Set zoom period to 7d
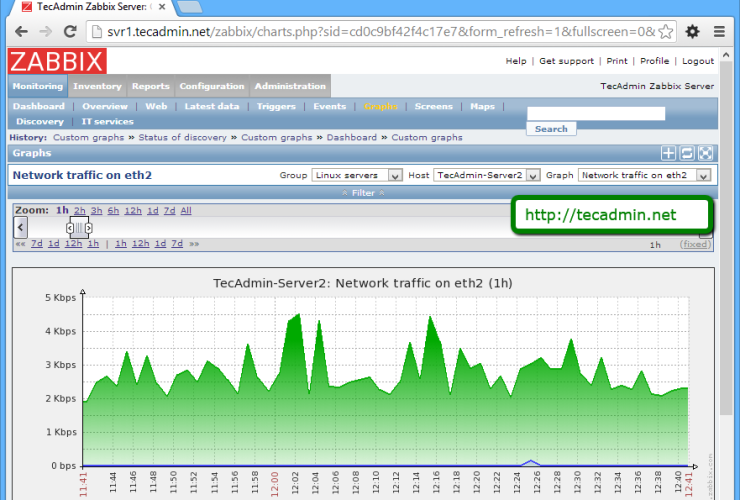The height and width of the screenshot is (500, 740). [169, 211]
